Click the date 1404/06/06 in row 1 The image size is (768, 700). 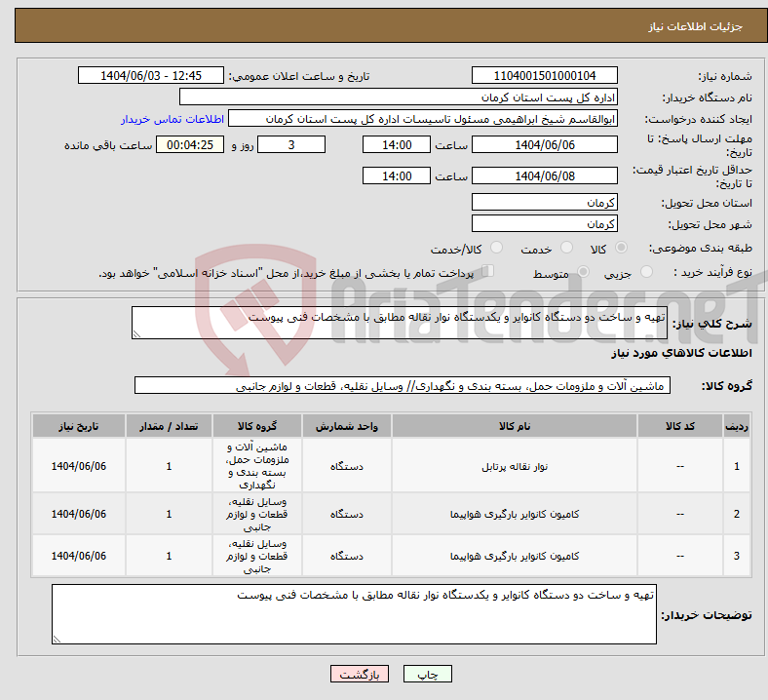click(79, 466)
